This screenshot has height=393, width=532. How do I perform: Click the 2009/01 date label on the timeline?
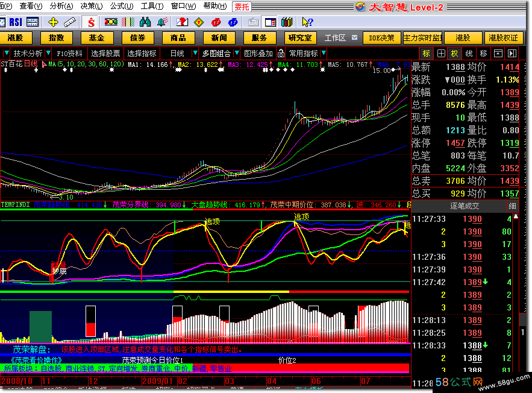coord(157,381)
